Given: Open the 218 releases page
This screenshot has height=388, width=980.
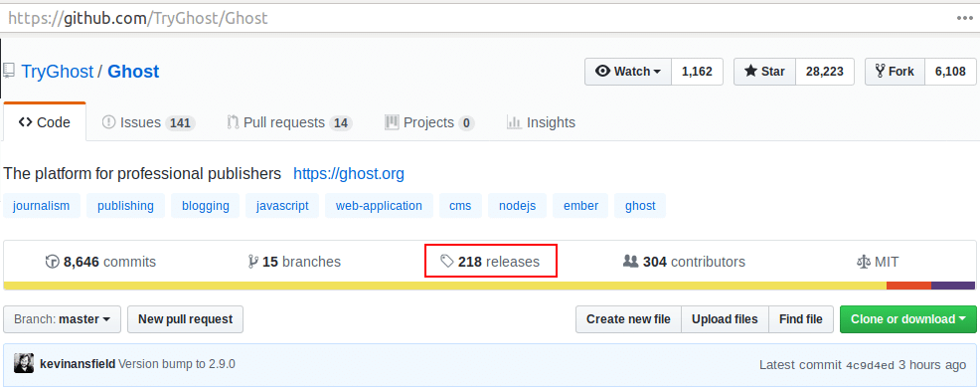Looking at the screenshot, I should (490, 262).
